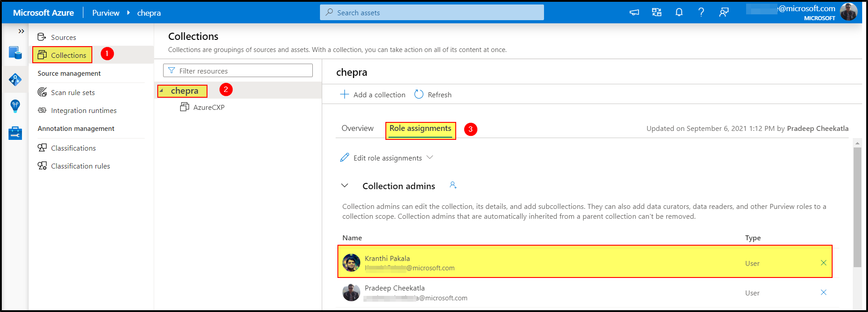Open the release notes megaphone icon
This screenshot has width=868, height=312.
point(635,12)
